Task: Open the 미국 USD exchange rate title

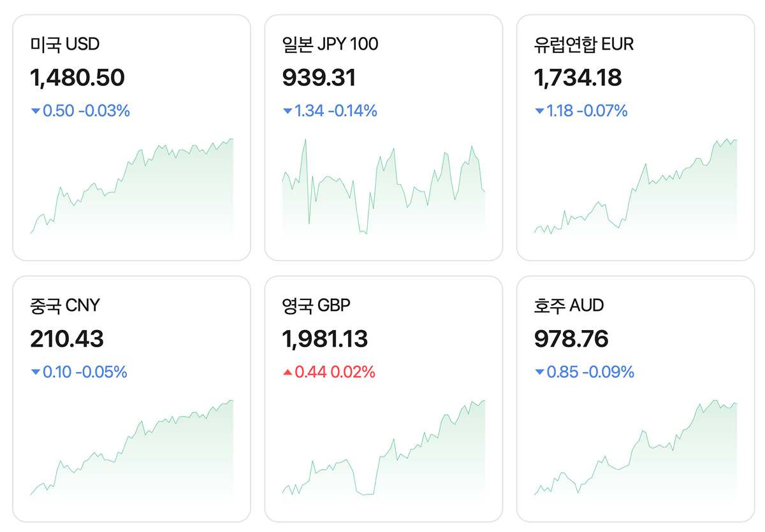Action: point(65,44)
